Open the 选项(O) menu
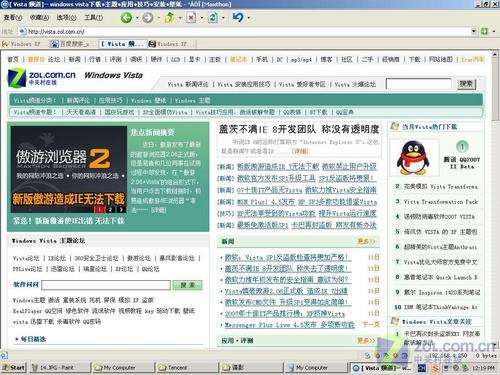The height and width of the screenshot is (375, 500). pyautogui.click(x=66, y=17)
